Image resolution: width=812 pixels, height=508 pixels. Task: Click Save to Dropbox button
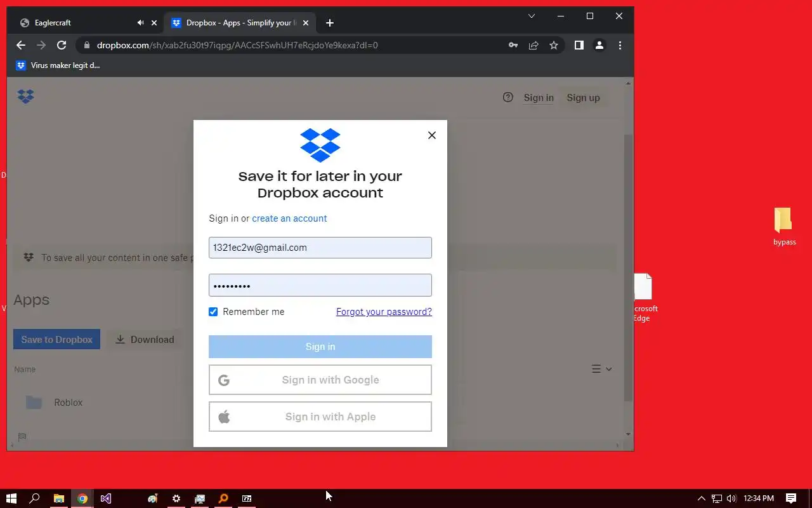tap(56, 340)
